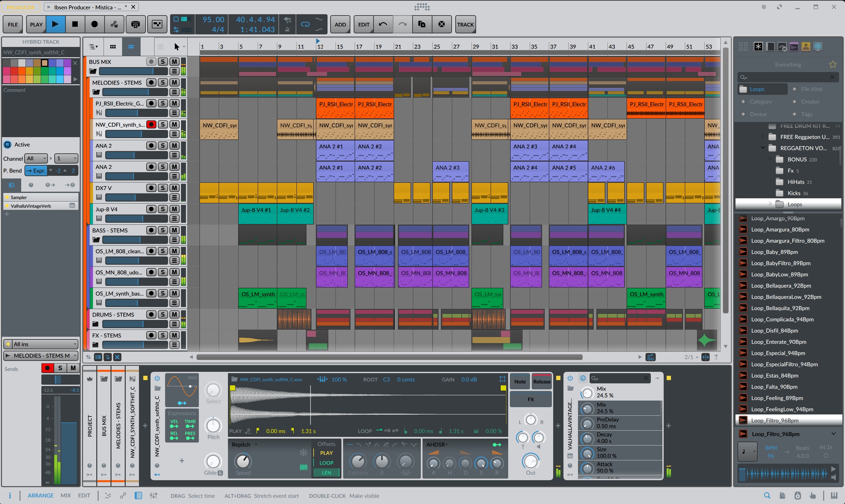The width and height of the screenshot is (845, 504).
Task: Enable the metronome in the transport bar
Action: pyautogui.click(x=288, y=30)
